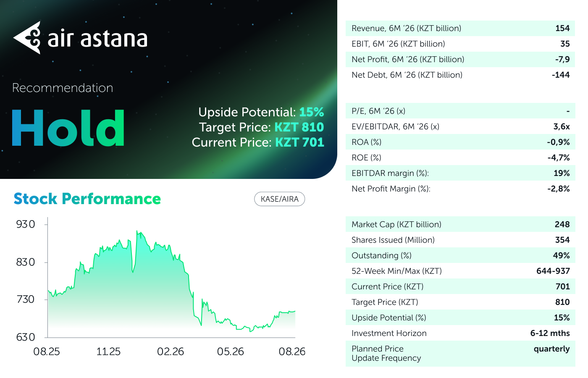Click the 52-Week Min/Max value
The height and width of the screenshot is (378, 588).
point(553,271)
